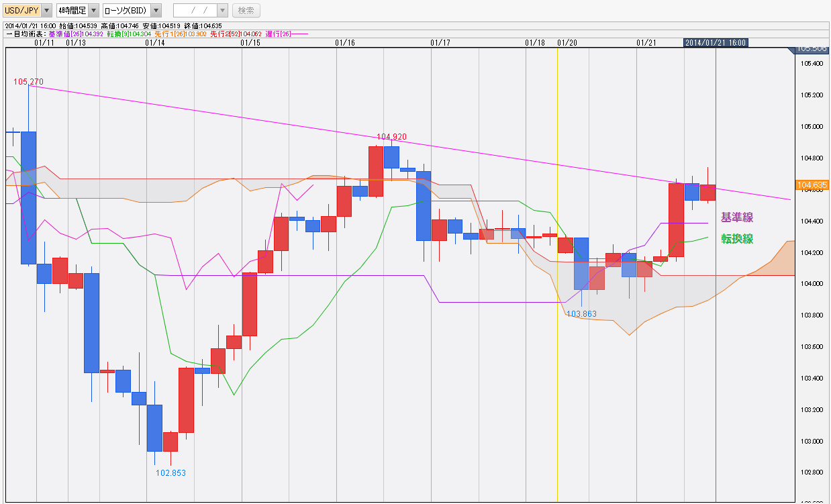Image resolution: width=831 pixels, height=504 pixels.
Task: Click the 102.853 lowest price annotation
Action: 170,472
